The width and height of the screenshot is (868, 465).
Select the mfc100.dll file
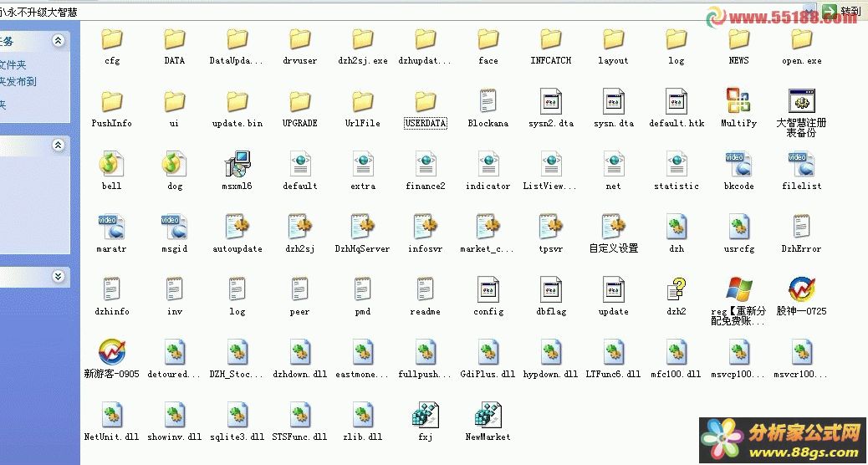tap(677, 360)
